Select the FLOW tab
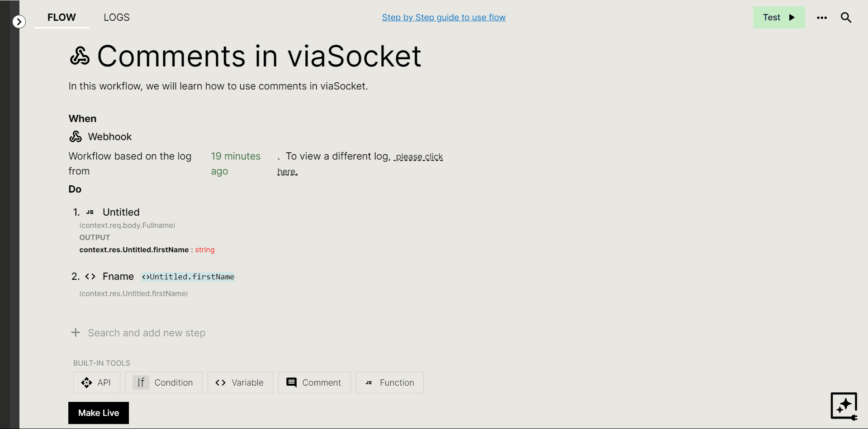868x429 pixels. (x=62, y=17)
